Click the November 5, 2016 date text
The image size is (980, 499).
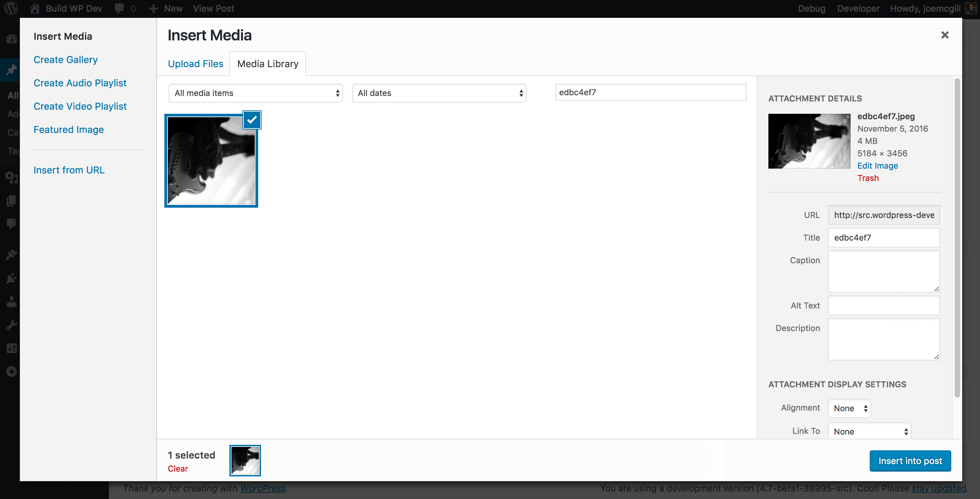(x=892, y=129)
